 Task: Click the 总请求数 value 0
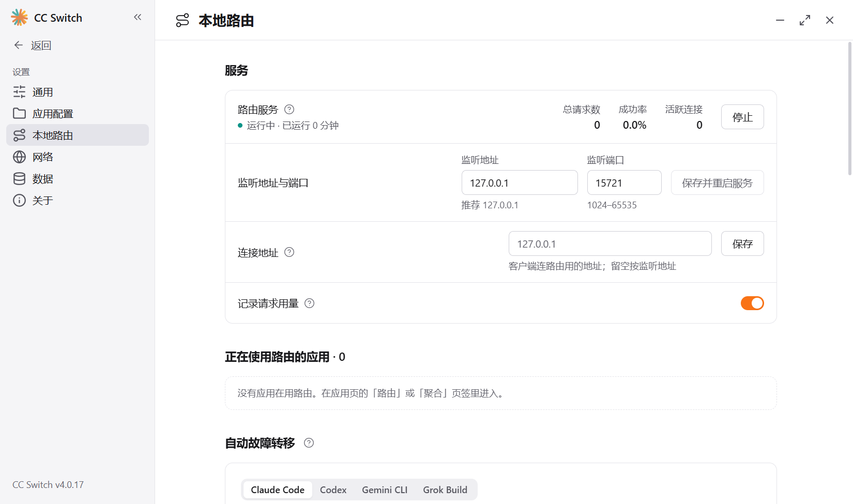coord(597,125)
